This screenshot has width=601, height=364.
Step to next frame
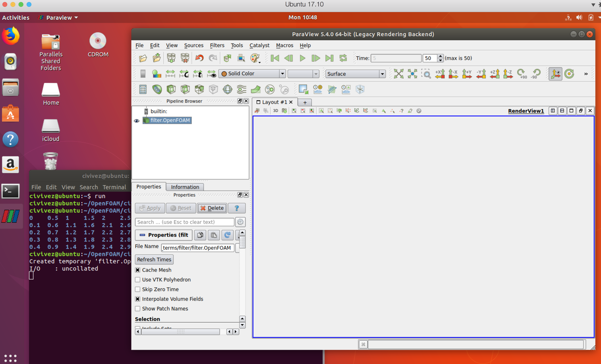pyautogui.click(x=316, y=58)
